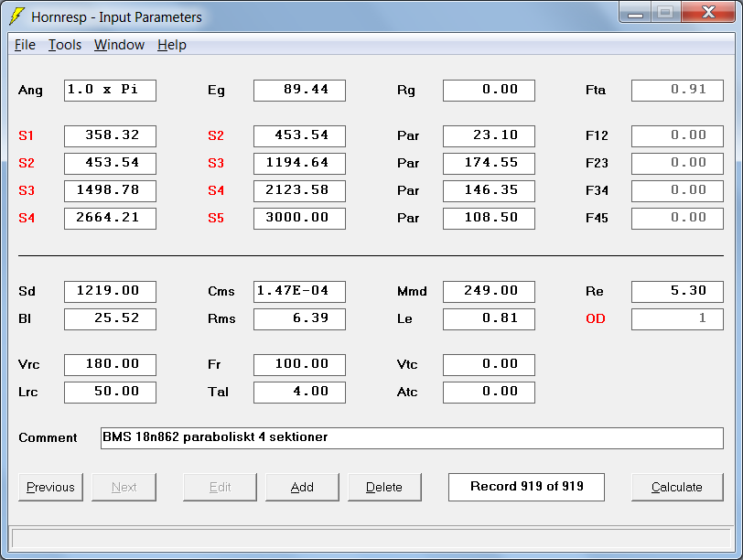This screenshot has height=560, width=743.
Task: Open the Tools menu
Action: [x=65, y=45]
